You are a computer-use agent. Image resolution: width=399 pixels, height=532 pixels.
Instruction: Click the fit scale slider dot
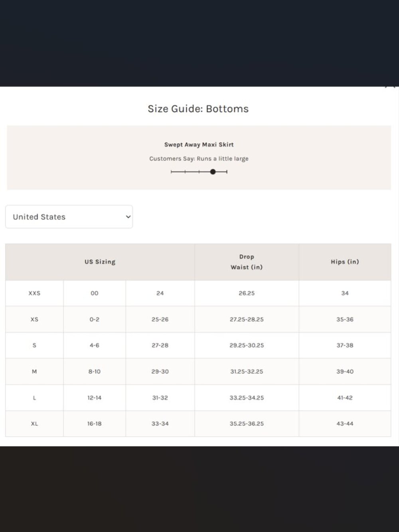click(213, 172)
